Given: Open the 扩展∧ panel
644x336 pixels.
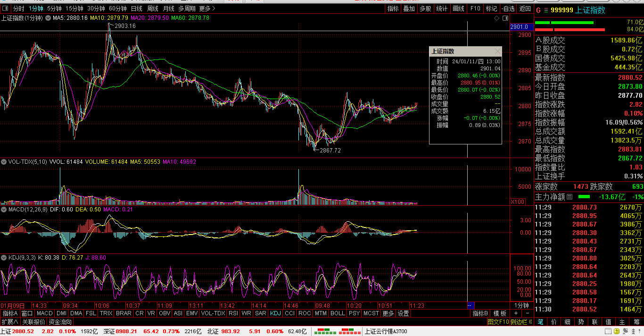Looking at the screenshot, I should 9,322.
